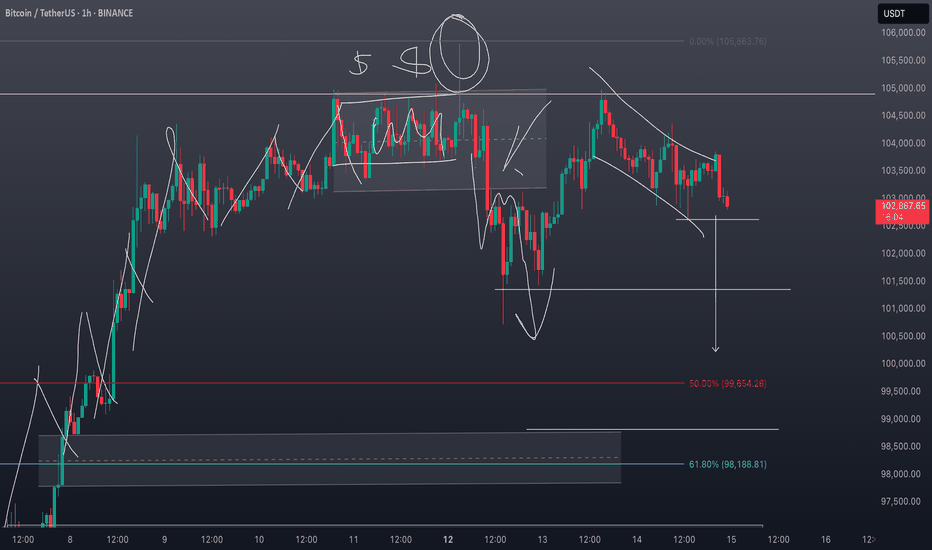Click the 104,000.00 price axis label

(903, 143)
